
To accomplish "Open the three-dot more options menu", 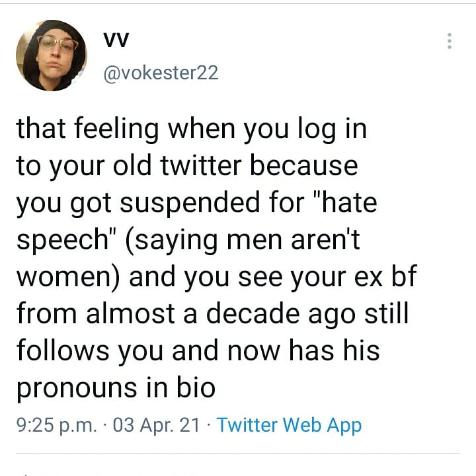I will pyautogui.click(x=450, y=41).
